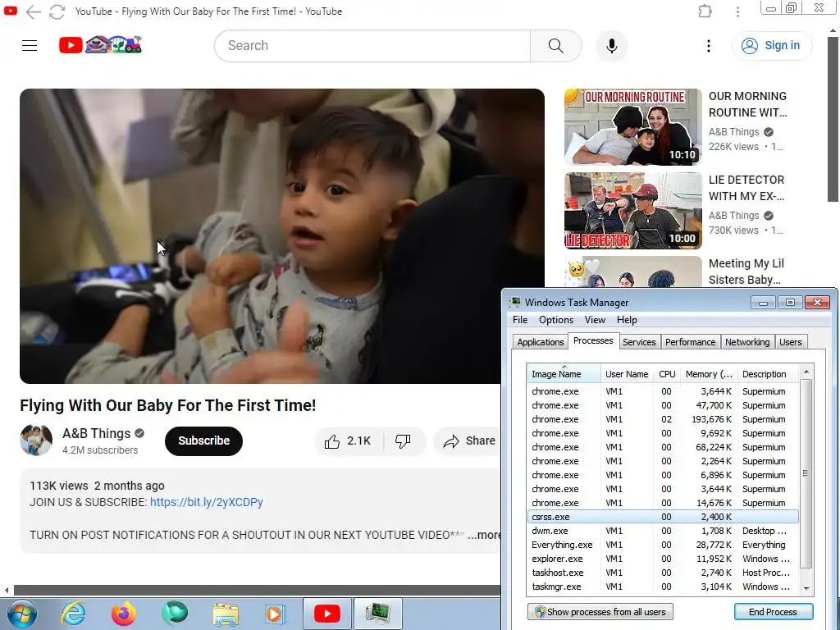Open Windows Start menu orb

pos(21,614)
